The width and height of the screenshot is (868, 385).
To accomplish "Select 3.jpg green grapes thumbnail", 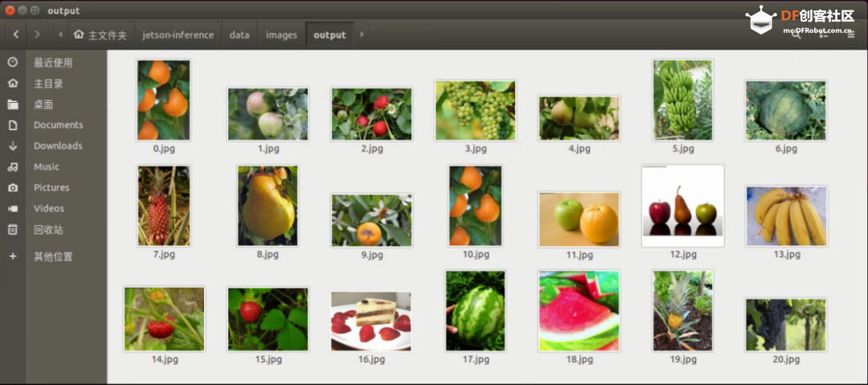I will (475, 111).
